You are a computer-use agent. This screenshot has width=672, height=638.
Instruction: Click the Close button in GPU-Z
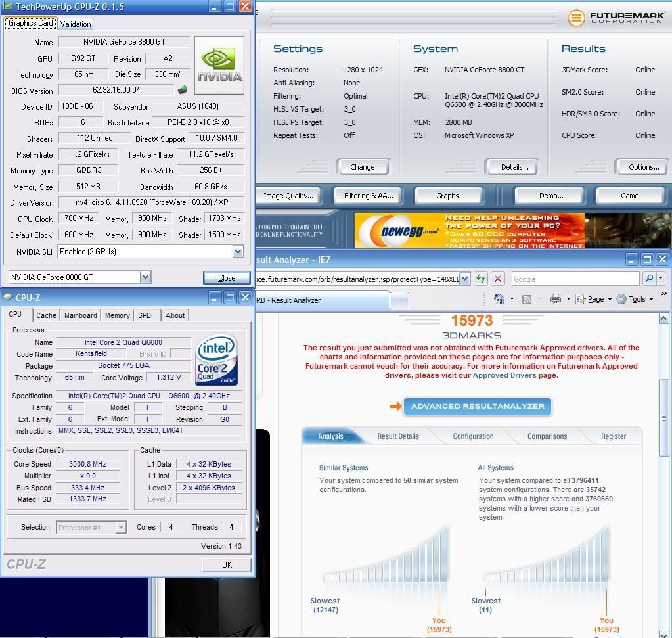click(227, 278)
